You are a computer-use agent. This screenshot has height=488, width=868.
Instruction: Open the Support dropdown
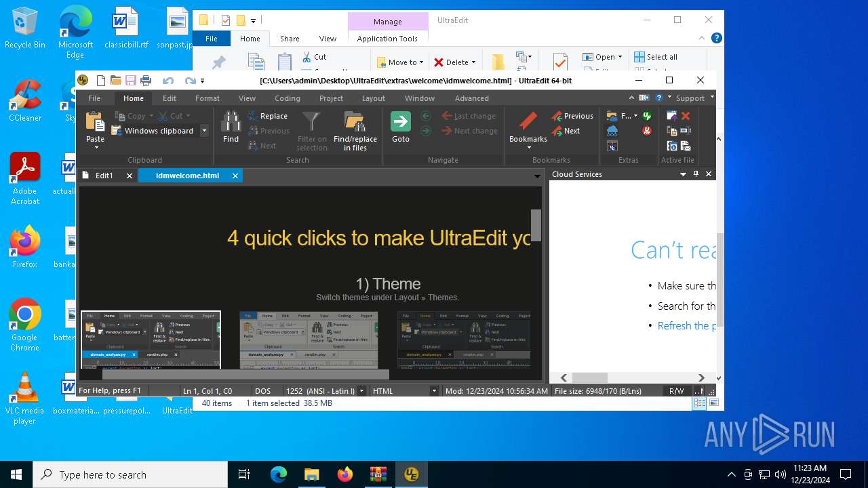[712, 98]
